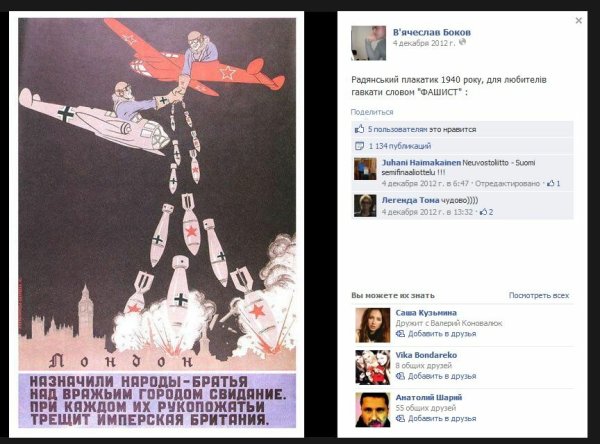Open В'ячеслав Боков's profile name link

click(432, 32)
